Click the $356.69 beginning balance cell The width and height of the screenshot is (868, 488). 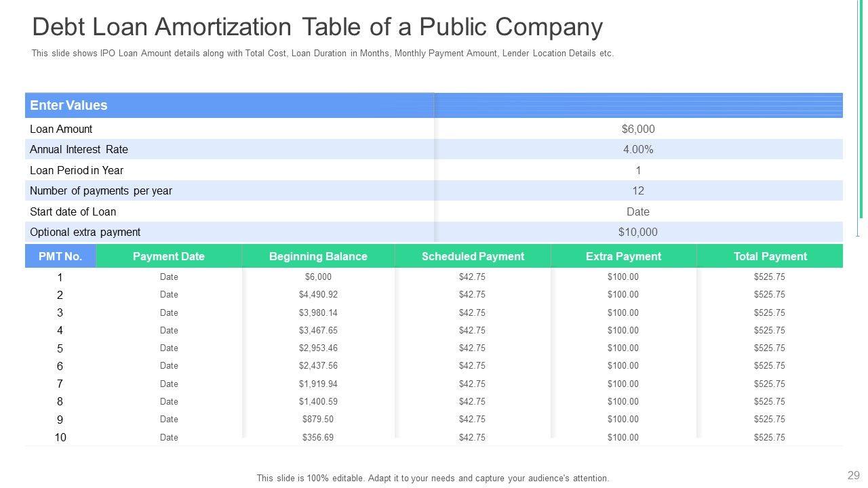[318, 437]
